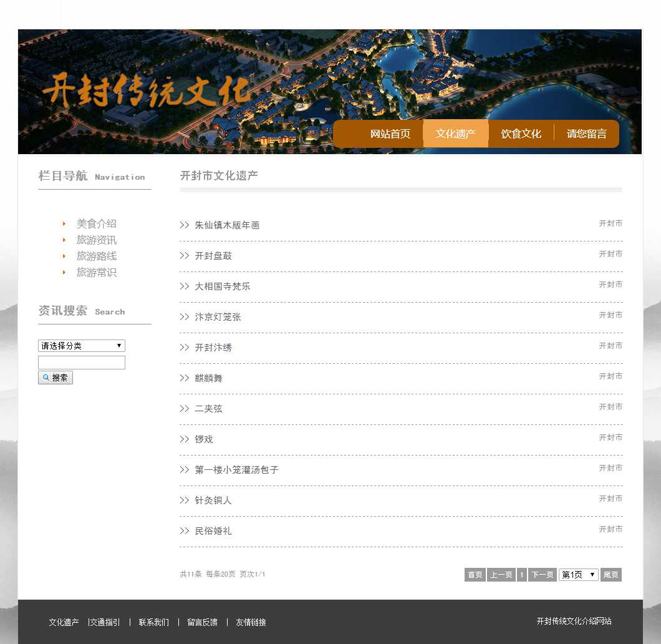This screenshot has height=644, width=661.
Task: Click the 下一页 next page button
Action: pyautogui.click(x=542, y=575)
